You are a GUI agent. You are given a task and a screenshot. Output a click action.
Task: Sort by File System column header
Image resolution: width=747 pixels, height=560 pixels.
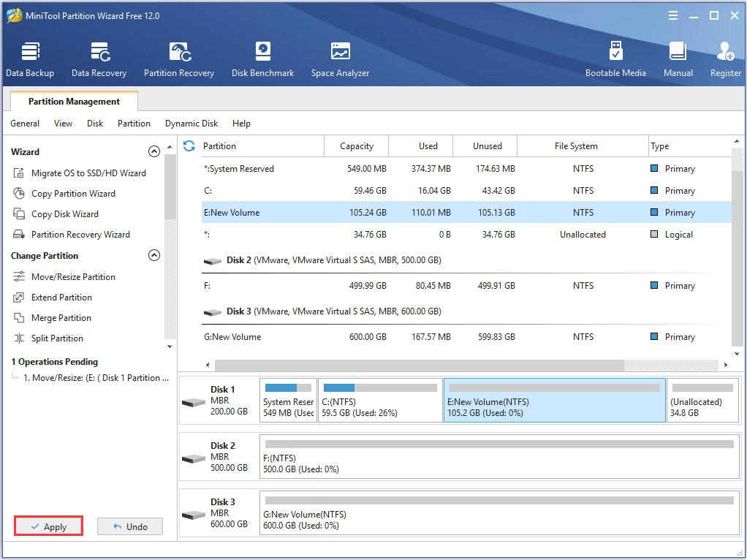tap(583, 145)
